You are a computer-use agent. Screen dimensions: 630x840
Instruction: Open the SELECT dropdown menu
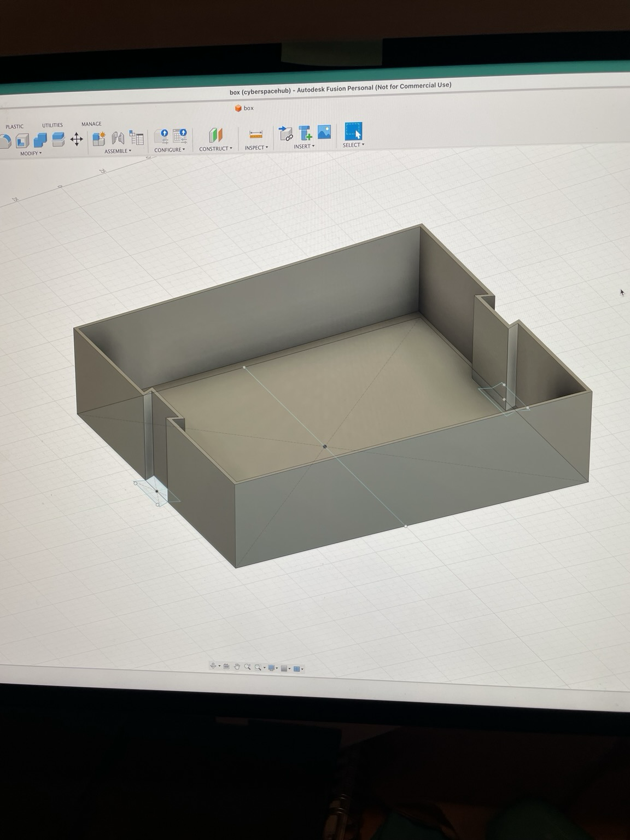[x=353, y=145]
